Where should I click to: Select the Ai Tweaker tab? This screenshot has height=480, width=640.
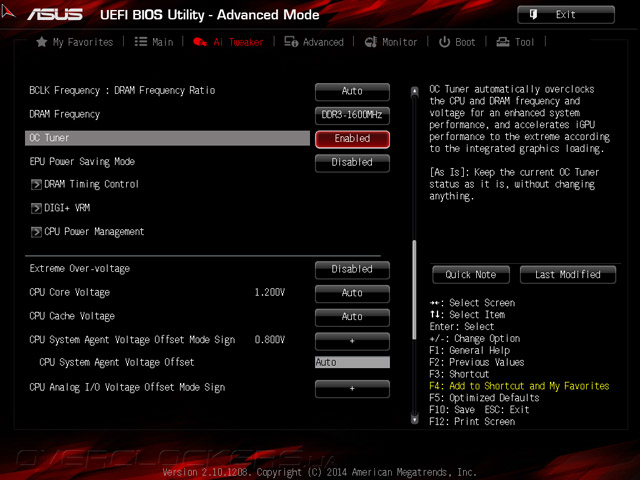pos(228,42)
